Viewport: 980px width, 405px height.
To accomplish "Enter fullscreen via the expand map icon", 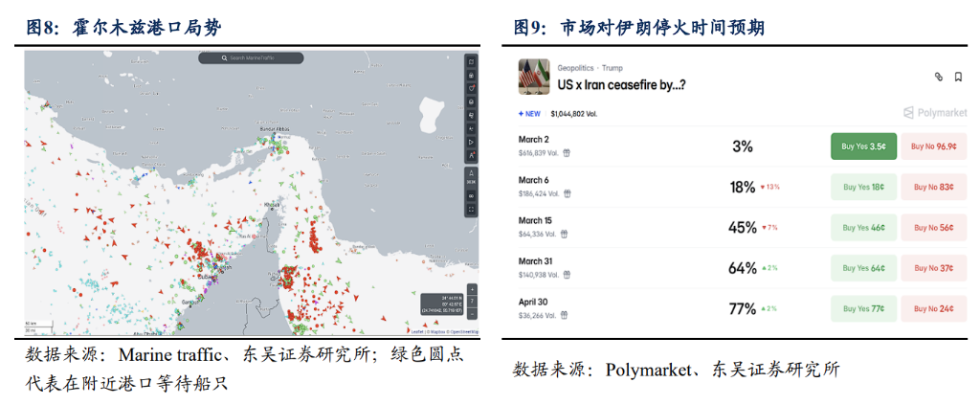I will point(471,210).
